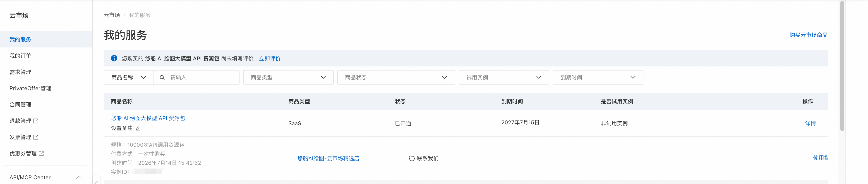
Task: Open 我的服务 in the sidebar
Action: point(46,39)
